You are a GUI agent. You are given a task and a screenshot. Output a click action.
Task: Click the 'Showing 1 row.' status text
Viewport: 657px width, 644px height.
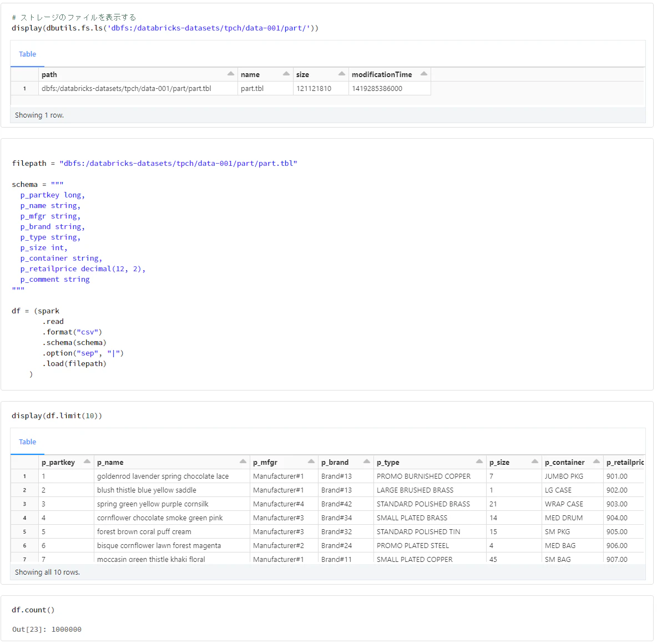click(39, 115)
